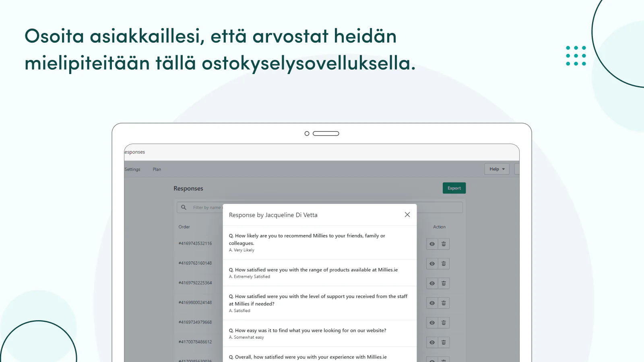Close the Jacqueline Di Vetta response dialog
Image resolution: width=644 pixels, height=362 pixels.
coord(407,215)
